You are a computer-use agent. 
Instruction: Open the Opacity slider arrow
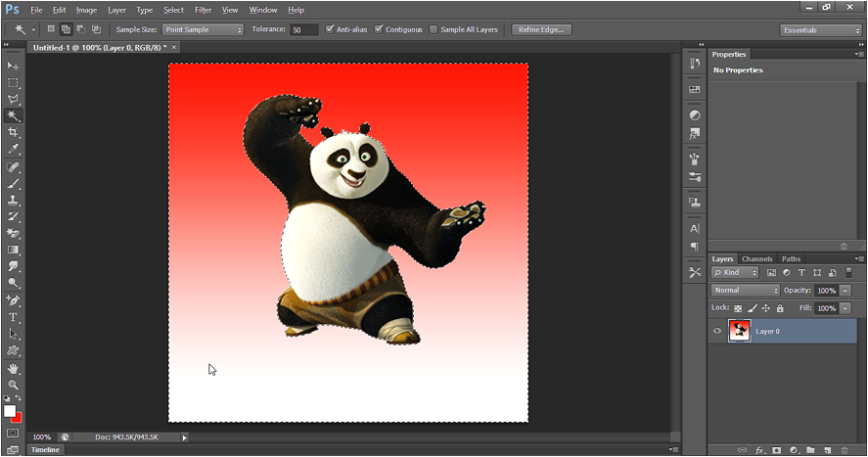tap(845, 291)
